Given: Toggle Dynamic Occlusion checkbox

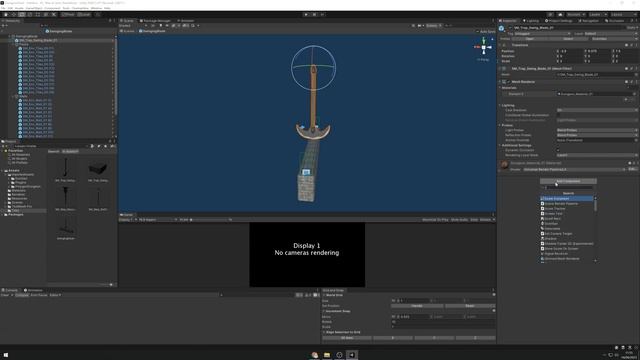Looking at the screenshot, I should click(x=558, y=150).
